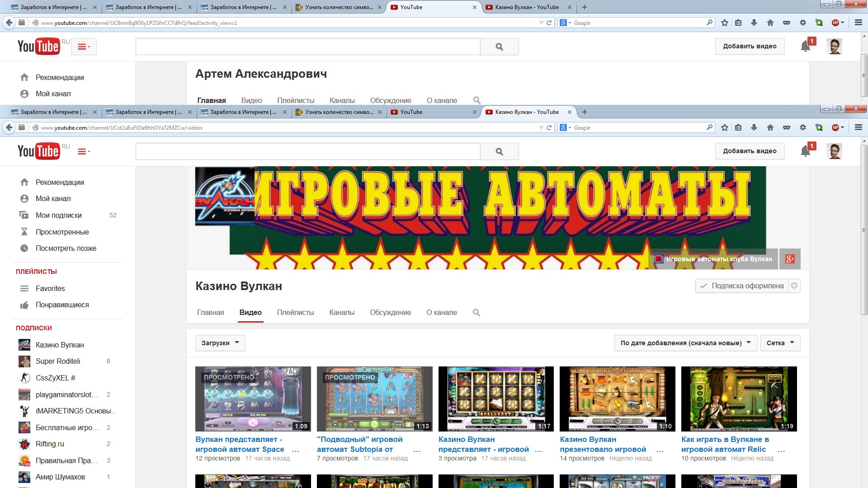The image size is (868, 488).
Task: Open О канале tab on Казино Вулкан channel
Action: click(x=442, y=312)
